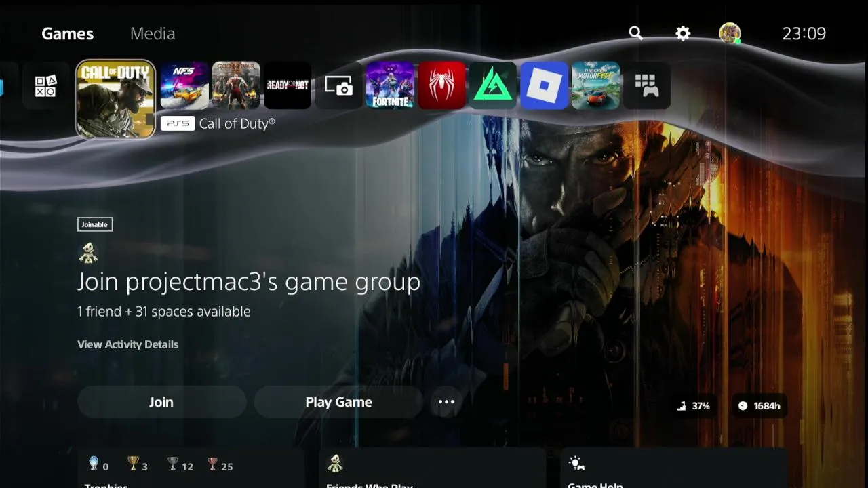Open the Media Gallery camera icon
868x488 pixels.
coord(339,85)
